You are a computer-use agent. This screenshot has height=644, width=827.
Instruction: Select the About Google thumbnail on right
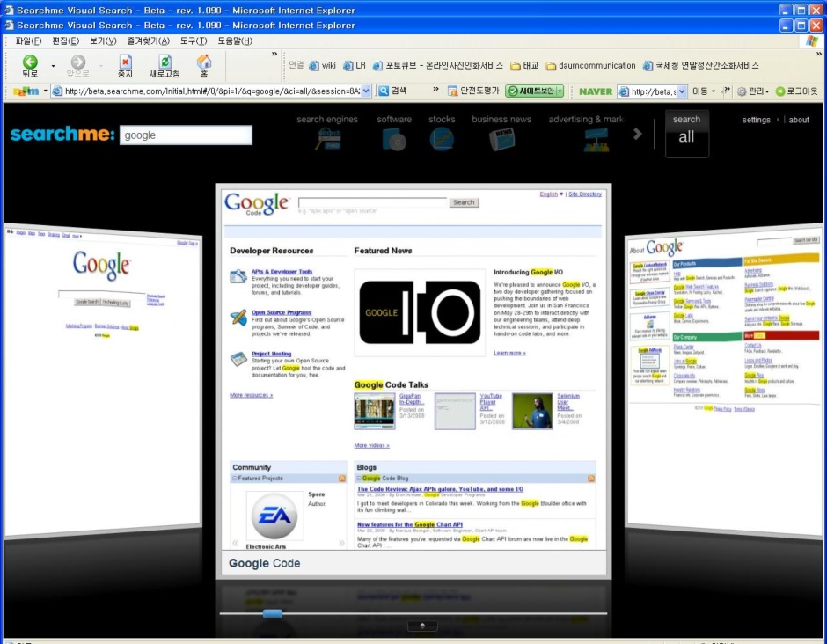725,383
